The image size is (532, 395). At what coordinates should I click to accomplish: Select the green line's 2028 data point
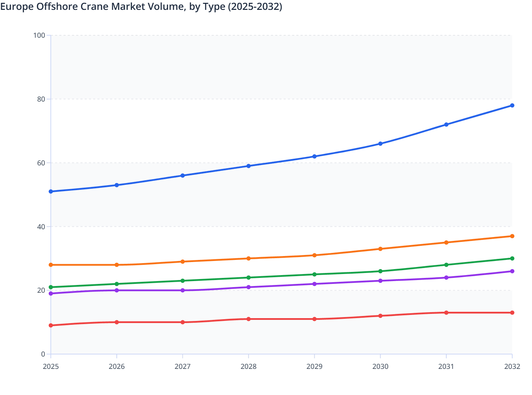[248, 278]
